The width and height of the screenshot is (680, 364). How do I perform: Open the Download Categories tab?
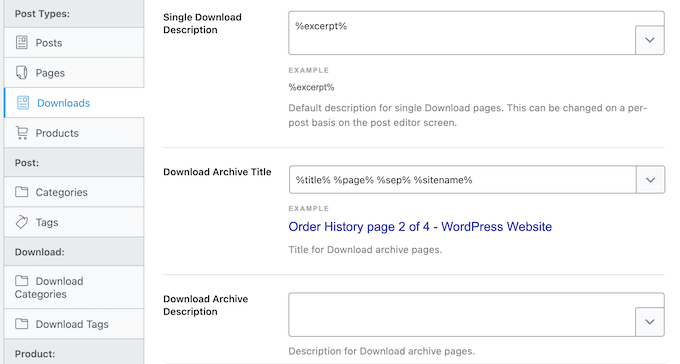(74, 287)
